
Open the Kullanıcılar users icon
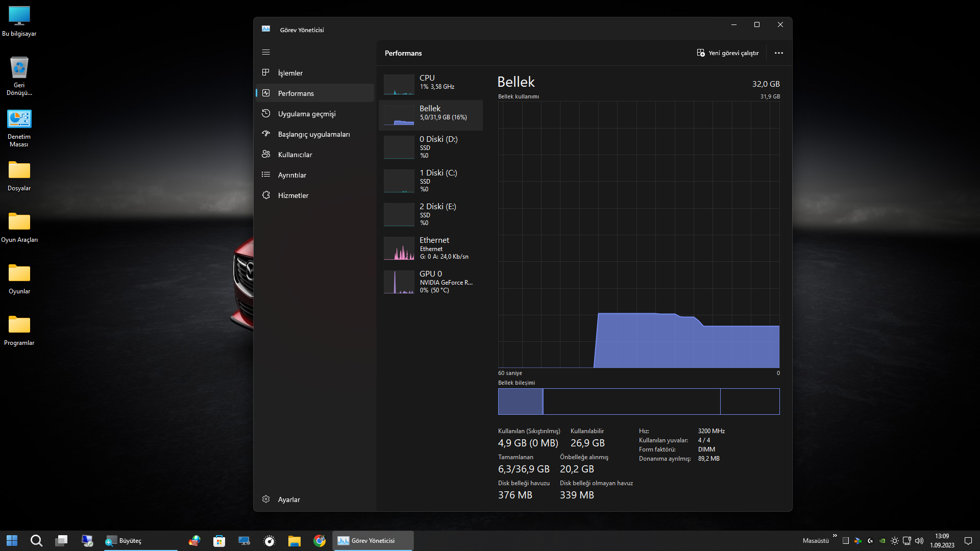coord(266,154)
